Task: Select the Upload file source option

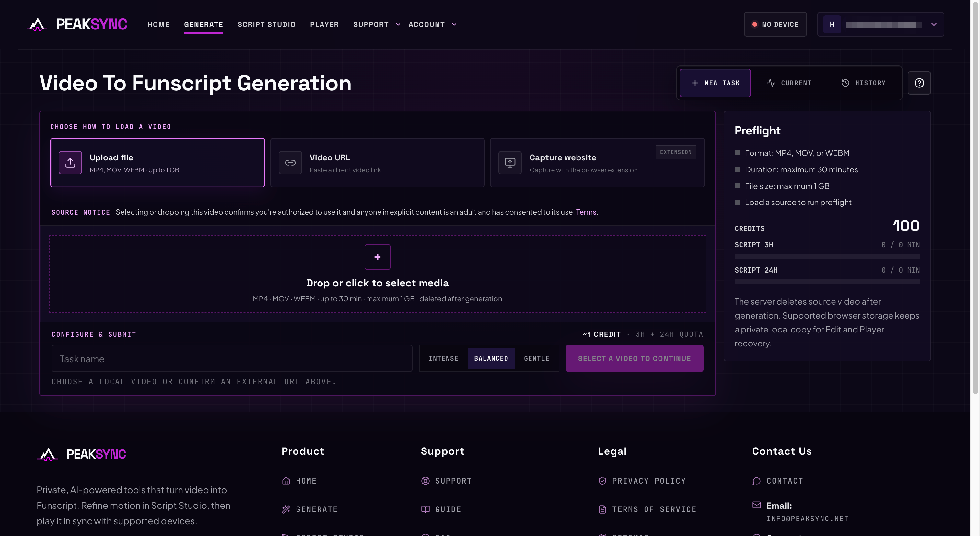Action: (157, 162)
